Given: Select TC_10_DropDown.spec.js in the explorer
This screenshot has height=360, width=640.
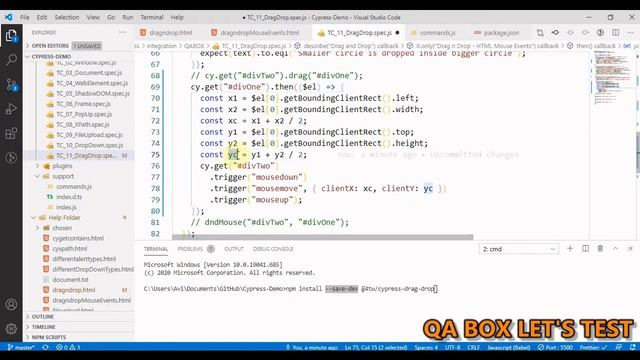Looking at the screenshot, I should pyautogui.click(x=89, y=145).
